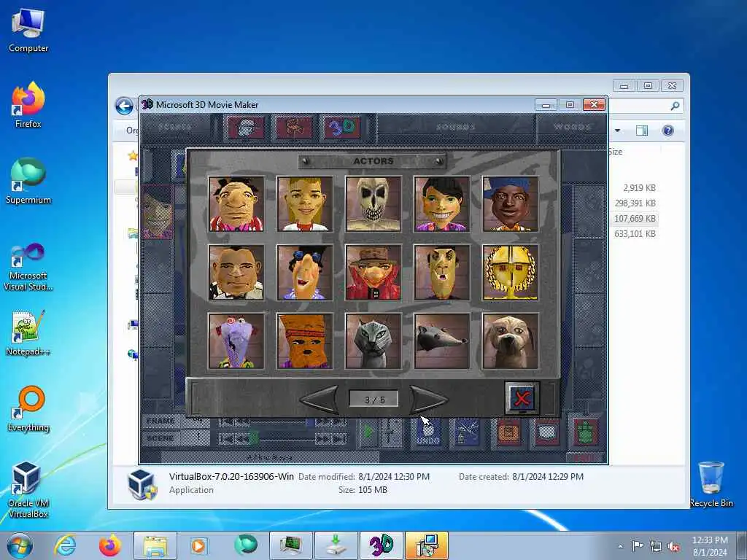Open Microsoft Visual Studio desktop shortcut

point(28,267)
